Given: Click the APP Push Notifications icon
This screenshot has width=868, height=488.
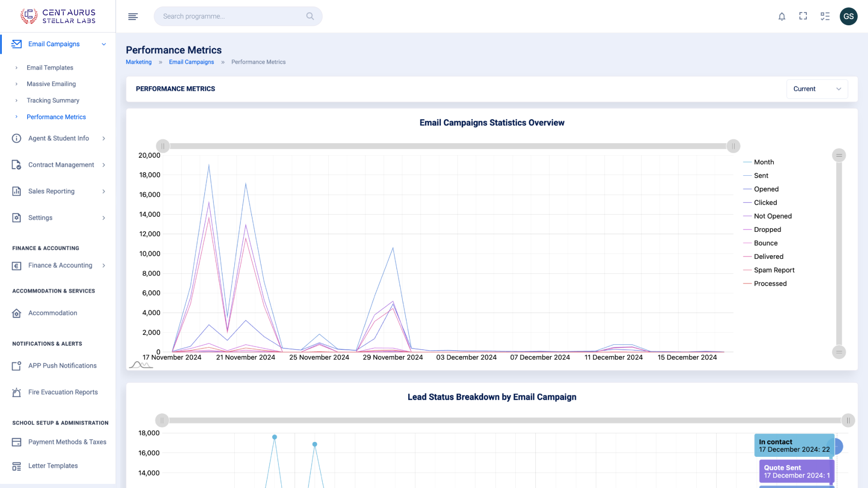Looking at the screenshot, I should coord(17,366).
